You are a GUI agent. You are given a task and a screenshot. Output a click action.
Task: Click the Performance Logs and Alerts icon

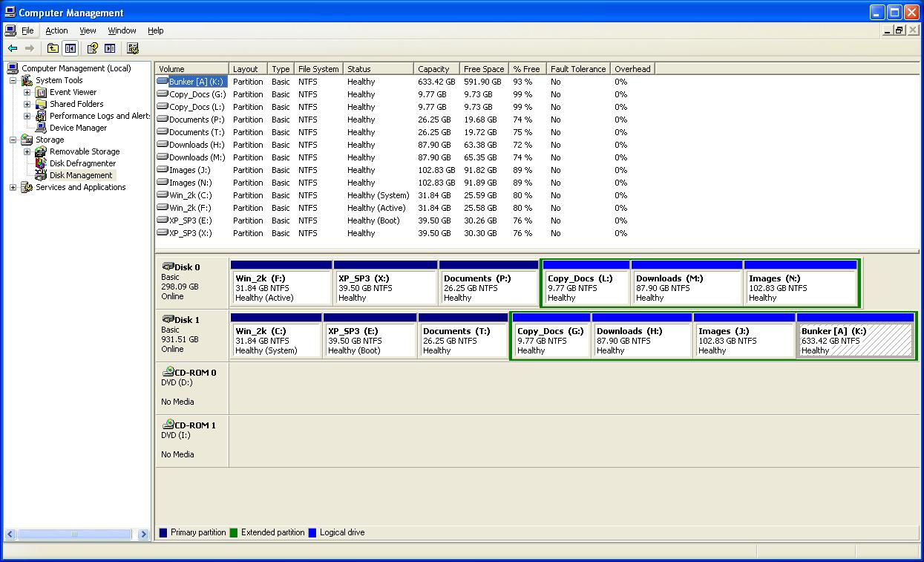pos(41,116)
